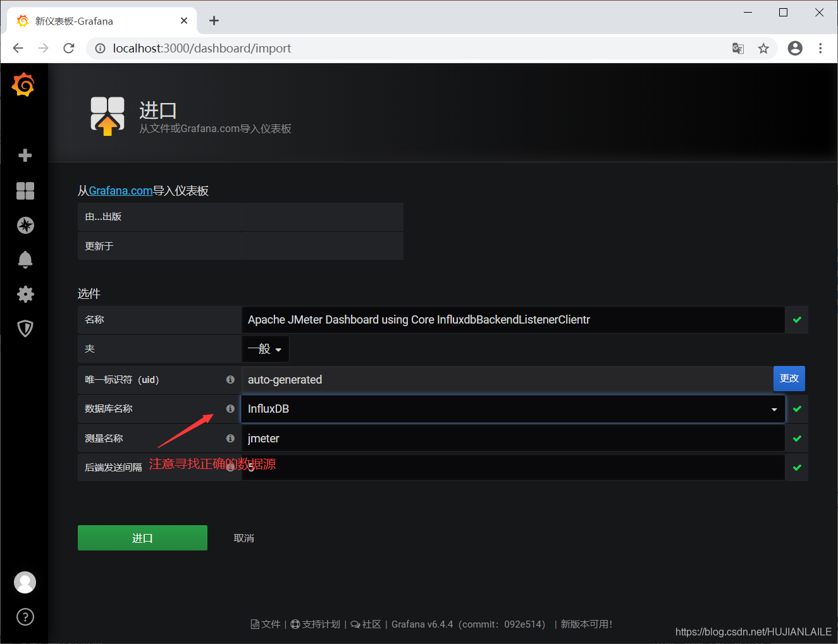
Task: Open the Server Admin shield icon
Action: (25, 328)
